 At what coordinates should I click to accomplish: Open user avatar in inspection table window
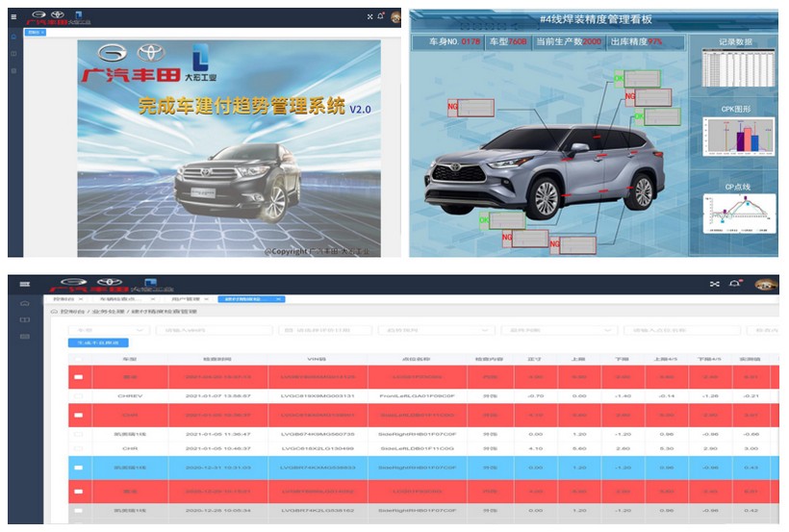point(766,285)
